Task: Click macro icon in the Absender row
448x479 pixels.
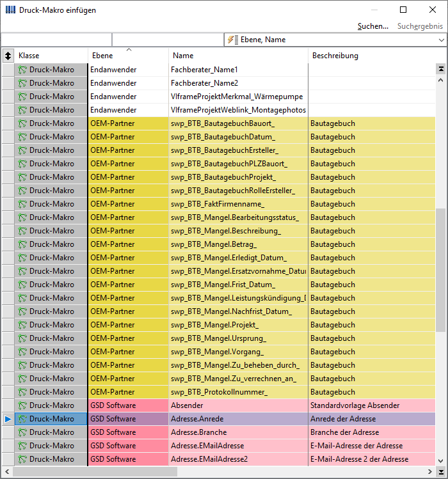Action: pos(22,405)
